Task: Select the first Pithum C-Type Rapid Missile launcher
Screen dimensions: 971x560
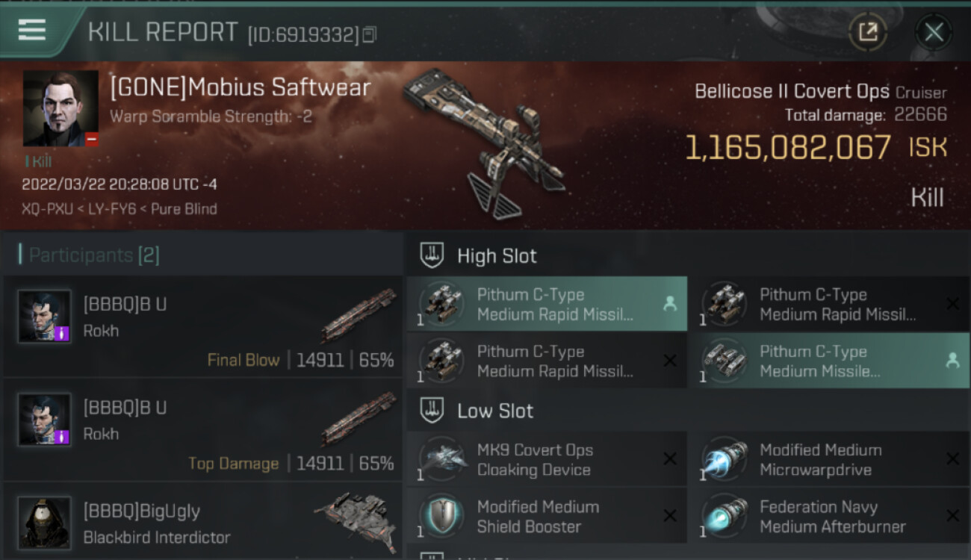Action: coord(547,304)
